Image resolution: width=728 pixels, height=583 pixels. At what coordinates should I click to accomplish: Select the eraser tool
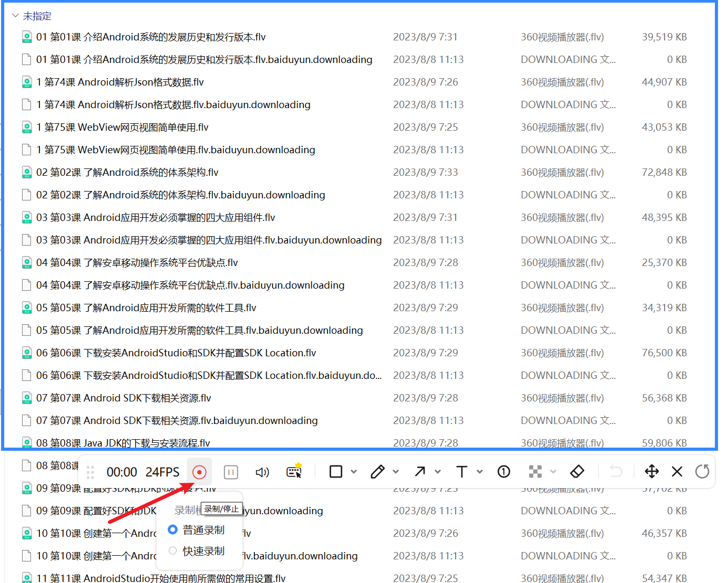(577, 472)
